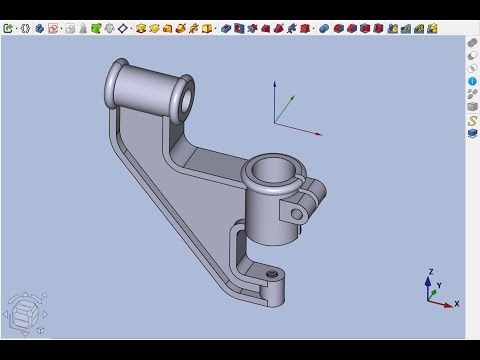Click the Intersection icon in right sidebar

point(472,68)
